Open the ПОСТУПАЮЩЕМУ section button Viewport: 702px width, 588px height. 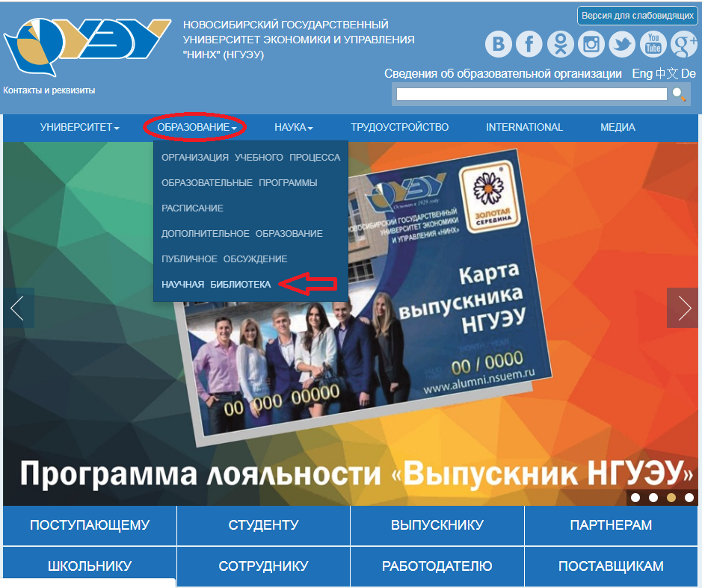(90, 525)
